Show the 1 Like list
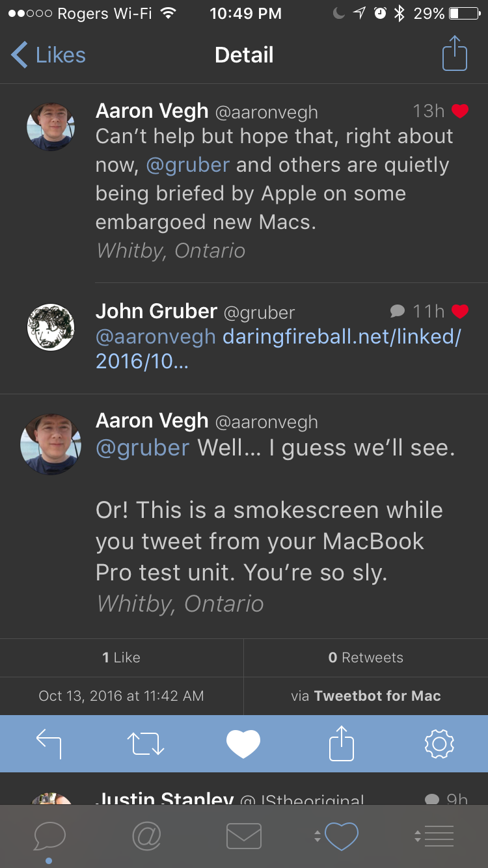The height and width of the screenshot is (868, 488). click(x=122, y=658)
